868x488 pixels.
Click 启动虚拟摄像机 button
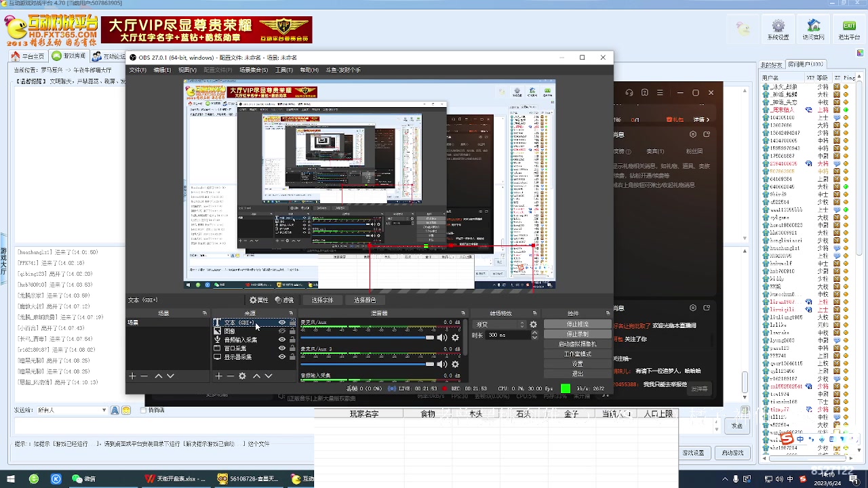pyautogui.click(x=578, y=344)
